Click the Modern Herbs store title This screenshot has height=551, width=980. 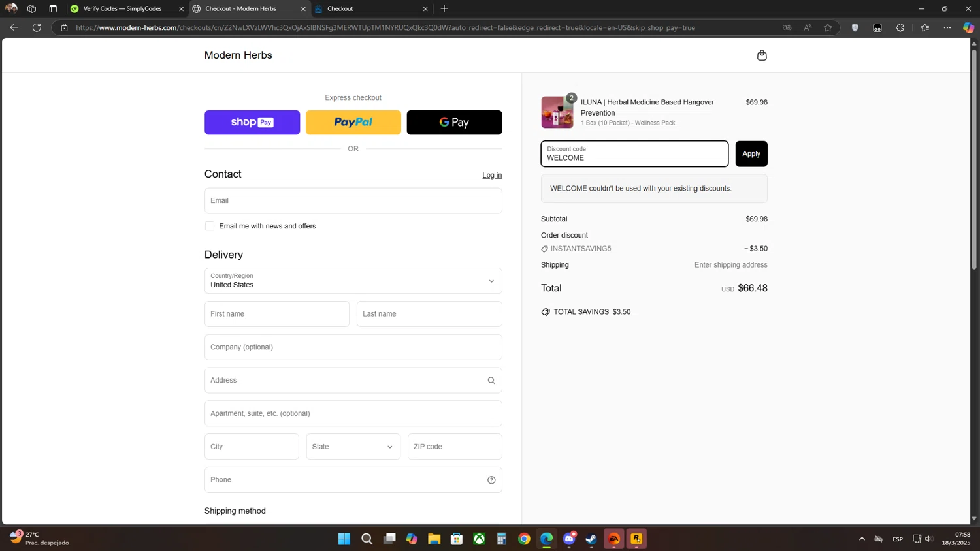238,55
